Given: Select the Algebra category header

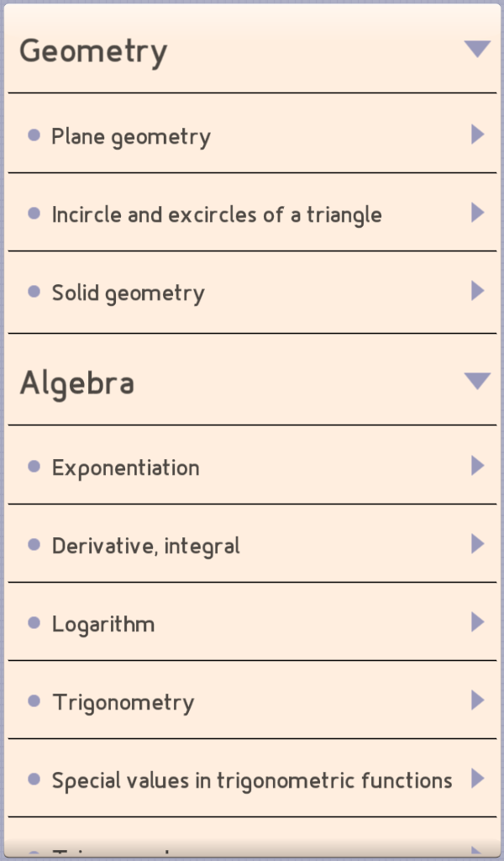Looking at the screenshot, I should 77,383.
